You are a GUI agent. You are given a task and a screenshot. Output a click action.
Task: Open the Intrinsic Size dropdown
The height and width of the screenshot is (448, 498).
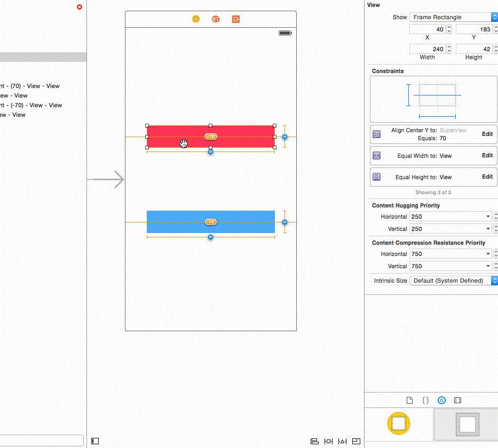click(x=454, y=281)
